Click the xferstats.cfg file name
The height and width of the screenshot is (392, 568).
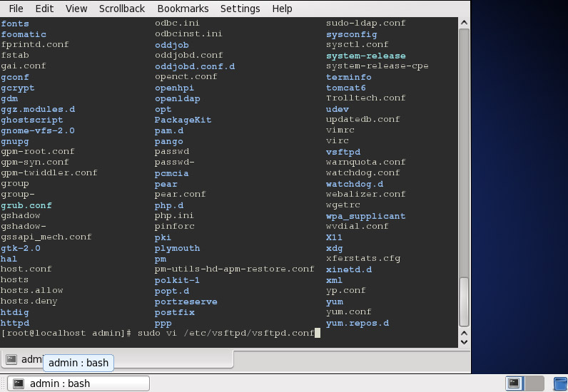point(363,259)
